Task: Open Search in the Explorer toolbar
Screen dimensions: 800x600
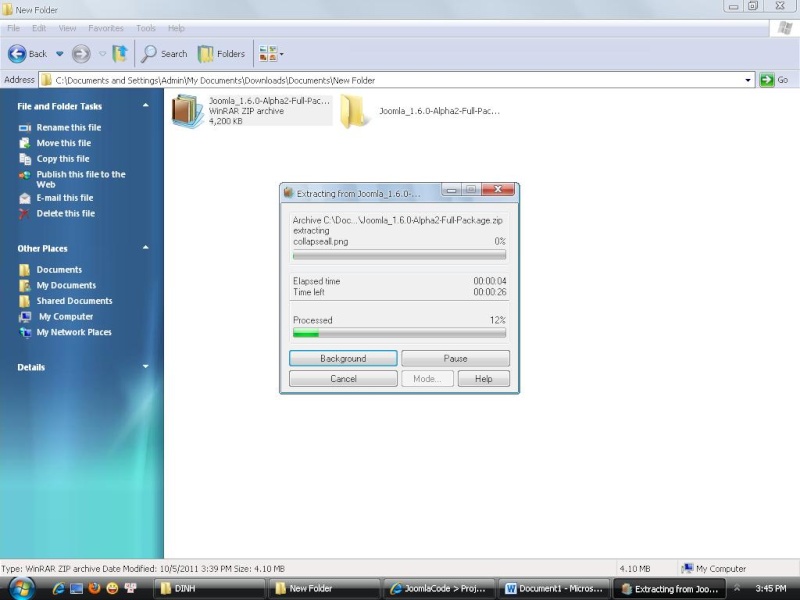Action: coord(164,54)
